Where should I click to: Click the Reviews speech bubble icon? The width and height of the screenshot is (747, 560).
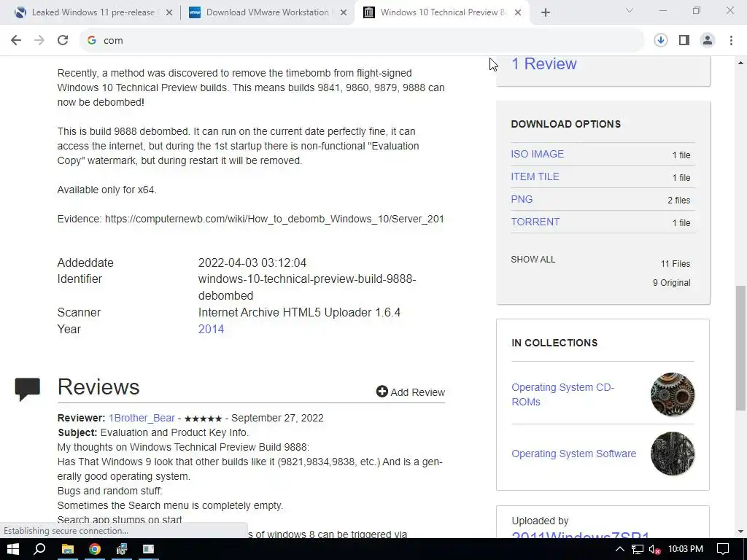click(x=27, y=389)
